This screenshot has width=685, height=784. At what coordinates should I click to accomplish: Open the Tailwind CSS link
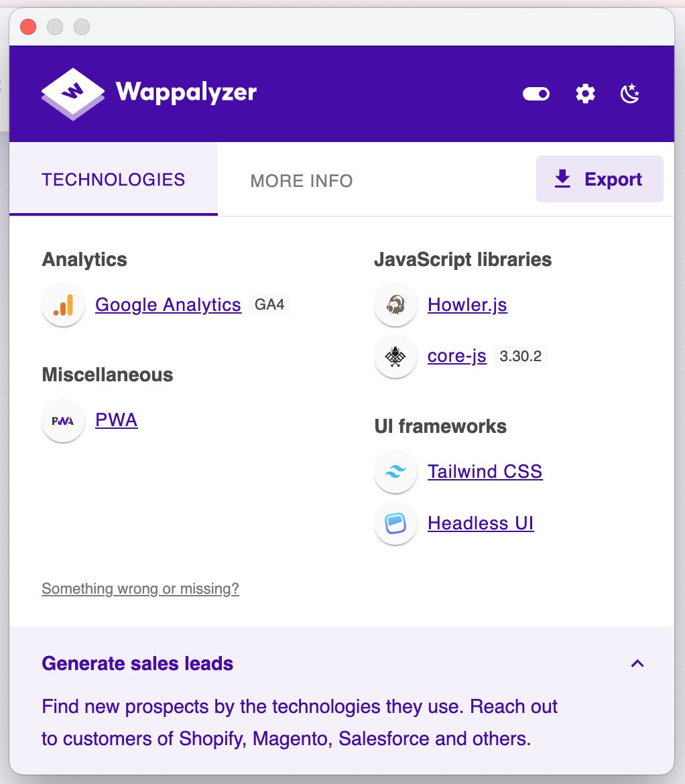tap(485, 472)
